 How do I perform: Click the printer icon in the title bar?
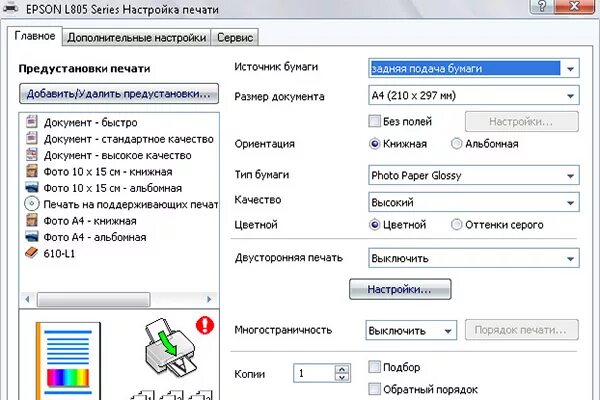click(10, 7)
